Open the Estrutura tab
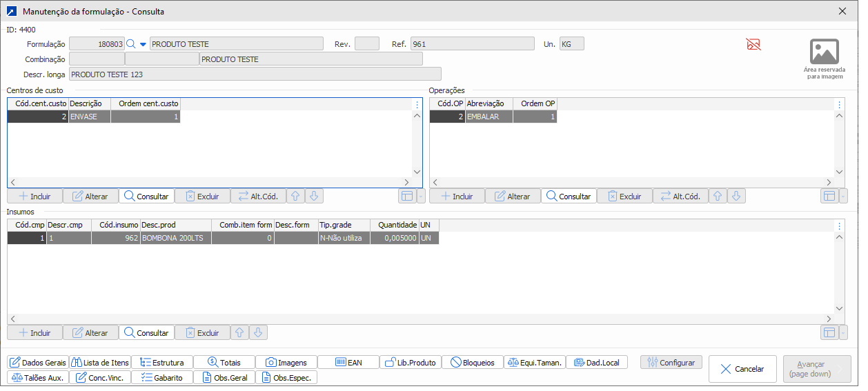868x391 pixels. pyautogui.click(x=161, y=362)
